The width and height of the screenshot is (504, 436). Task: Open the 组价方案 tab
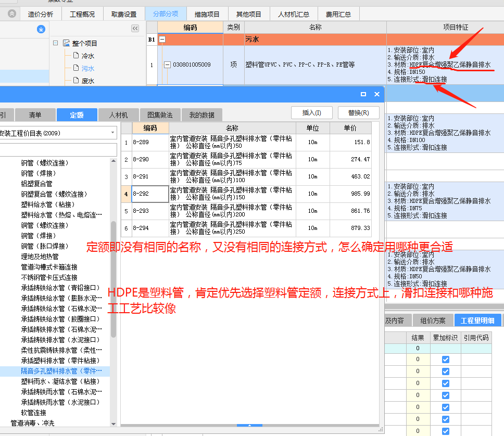pos(433,320)
